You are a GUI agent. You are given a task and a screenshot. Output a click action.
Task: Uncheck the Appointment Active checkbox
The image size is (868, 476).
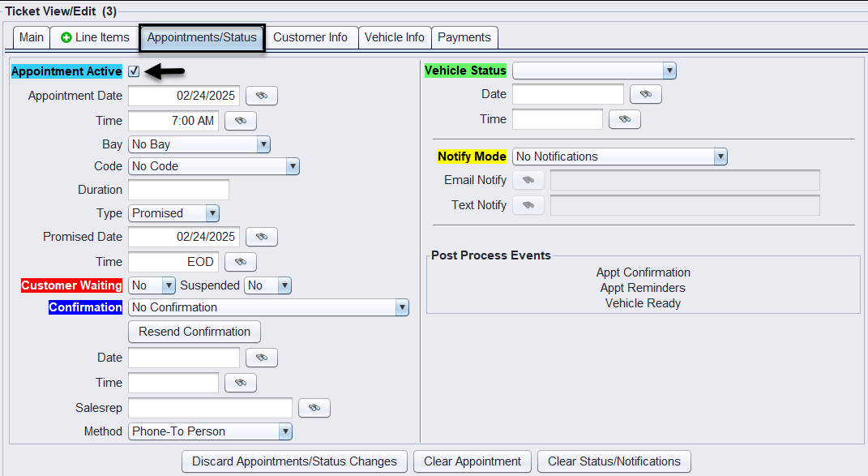(x=134, y=71)
